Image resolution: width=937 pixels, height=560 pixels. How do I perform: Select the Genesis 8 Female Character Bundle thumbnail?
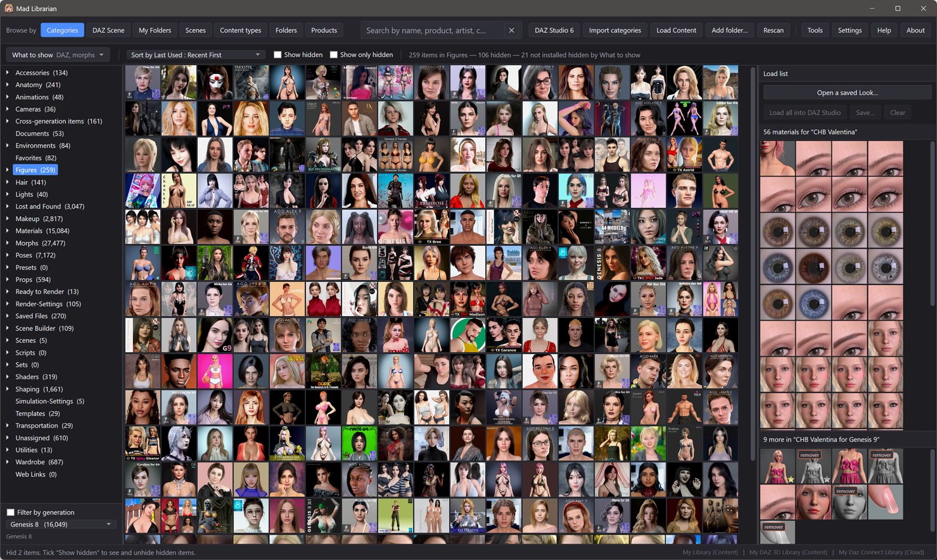[x=395, y=155]
